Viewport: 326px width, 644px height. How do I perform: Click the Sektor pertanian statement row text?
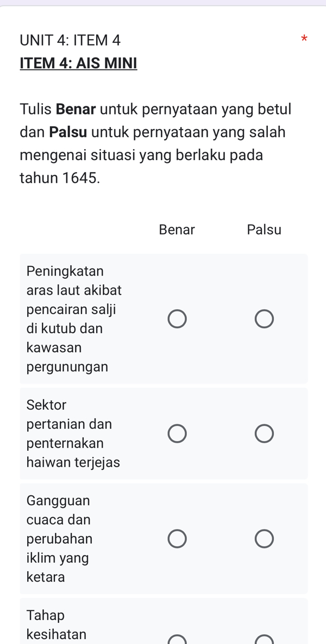pos(70,433)
